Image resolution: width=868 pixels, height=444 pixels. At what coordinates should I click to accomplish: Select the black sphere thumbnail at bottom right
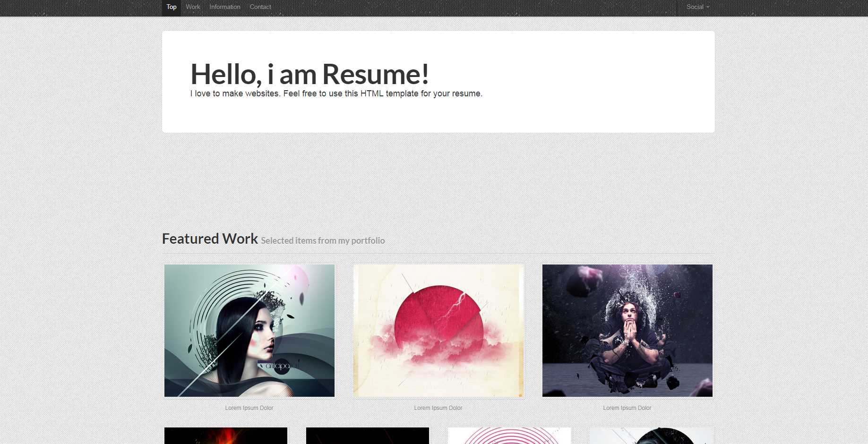pos(651,436)
